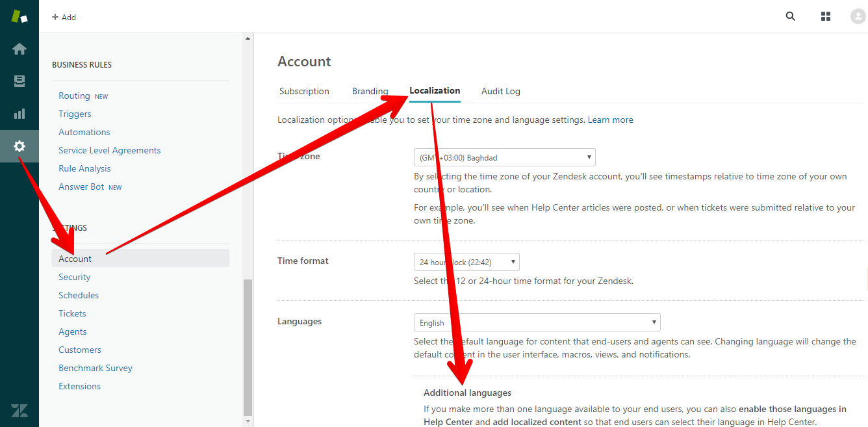Click the Time format label
868x427 pixels.
pyautogui.click(x=303, y=261)
